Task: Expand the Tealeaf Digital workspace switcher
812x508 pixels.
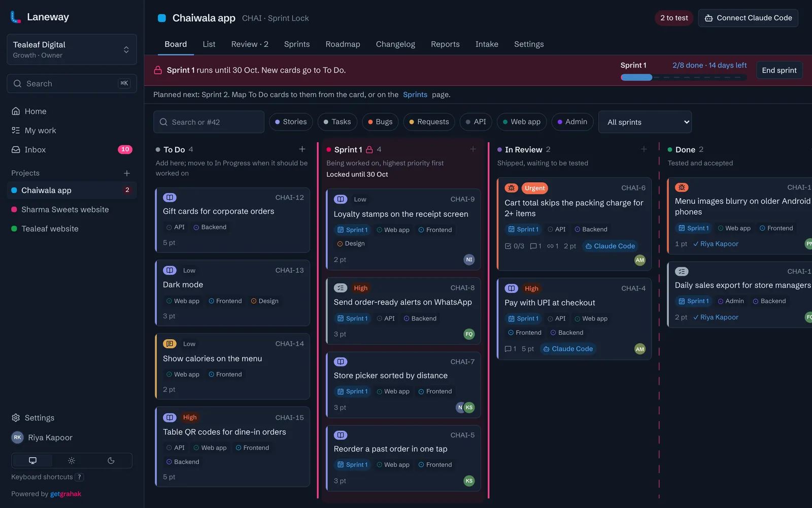Action: (x=72, y=49)
